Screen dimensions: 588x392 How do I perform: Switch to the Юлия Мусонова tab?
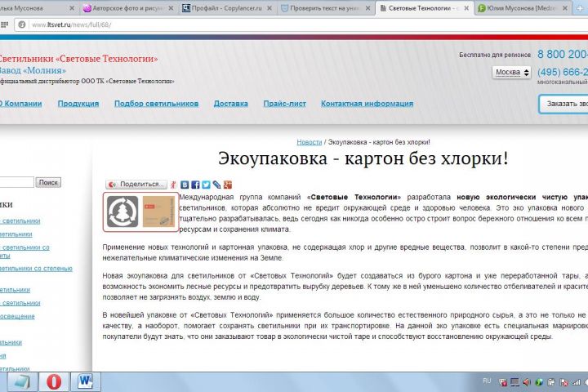(x=523, y=8)
